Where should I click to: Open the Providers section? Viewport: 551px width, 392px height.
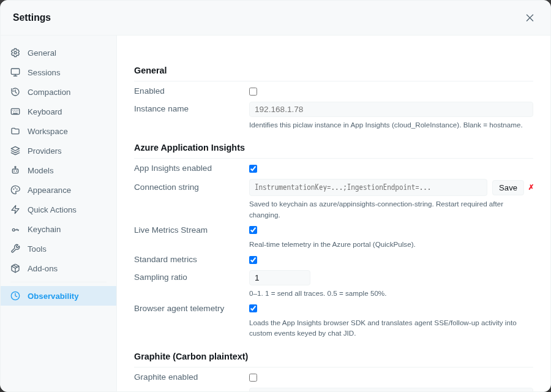click(58, 151)
